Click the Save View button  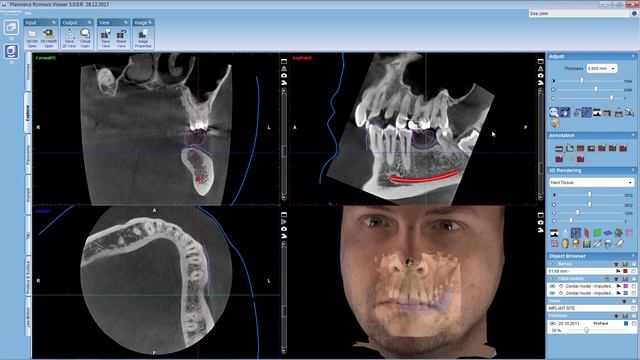106,38
